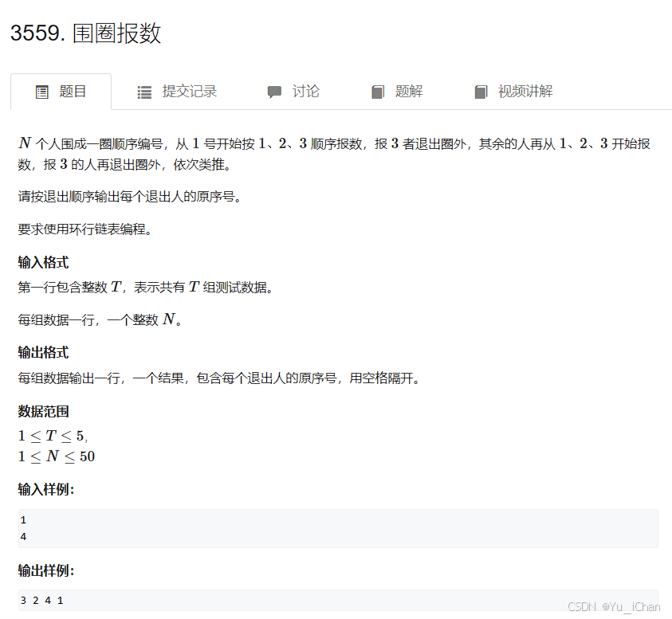
Task: Click the line 每组数据一行,一个整数 N
Action: 100,319
